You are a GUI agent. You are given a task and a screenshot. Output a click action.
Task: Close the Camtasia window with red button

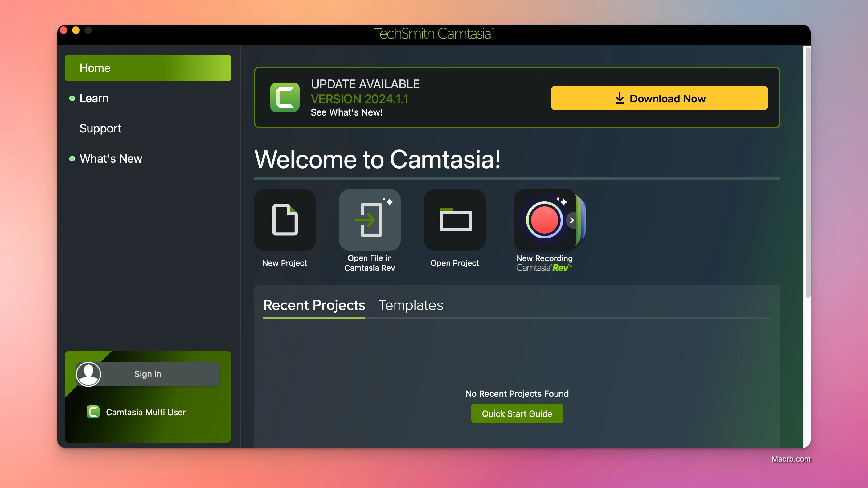click(63, 30)
